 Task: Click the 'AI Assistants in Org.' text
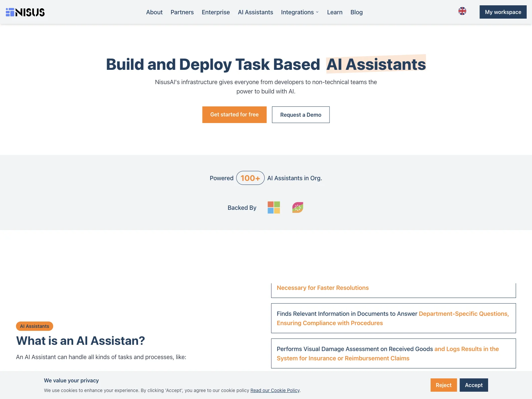tap(295, 178)
